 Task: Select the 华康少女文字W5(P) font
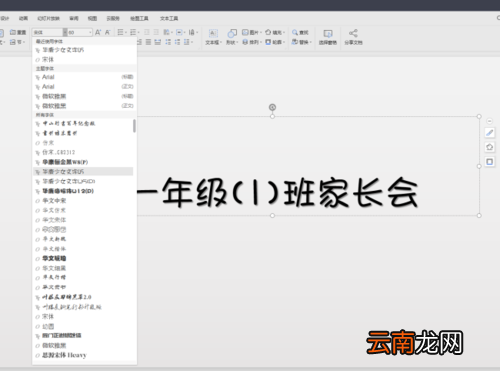pyautogui.click(x=83, y=181)
